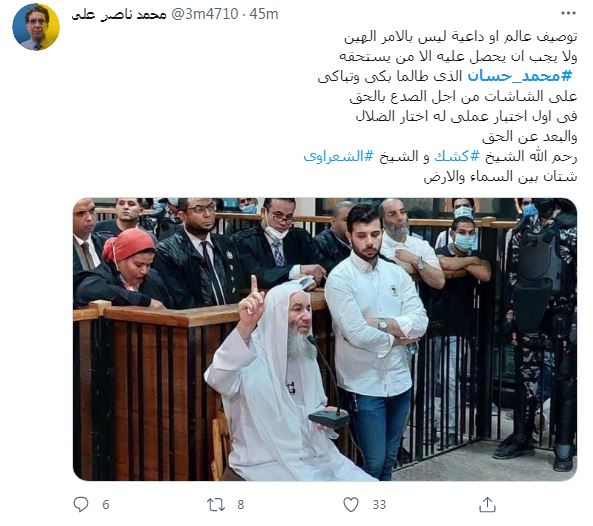Click the first line of tweet text
The width and height of the screenshot is (593, 526).
pos(461,37)
